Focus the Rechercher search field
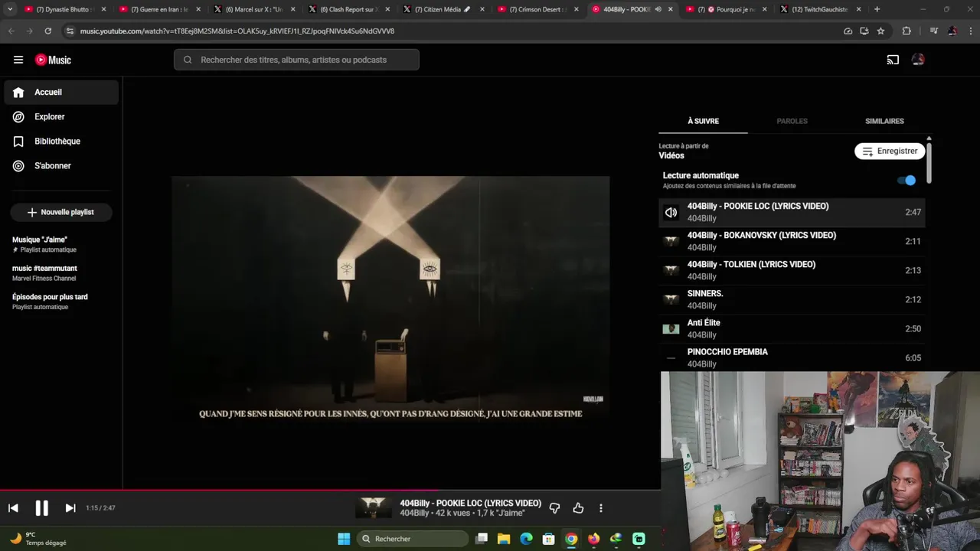Viewport: 980px width, 551px height. click(x=296, y=60)
